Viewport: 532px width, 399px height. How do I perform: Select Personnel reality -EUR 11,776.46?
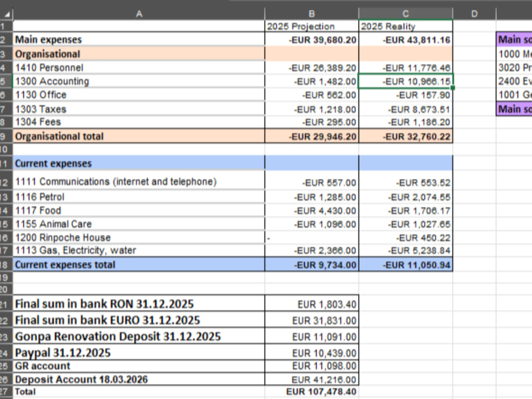point(405,68)
